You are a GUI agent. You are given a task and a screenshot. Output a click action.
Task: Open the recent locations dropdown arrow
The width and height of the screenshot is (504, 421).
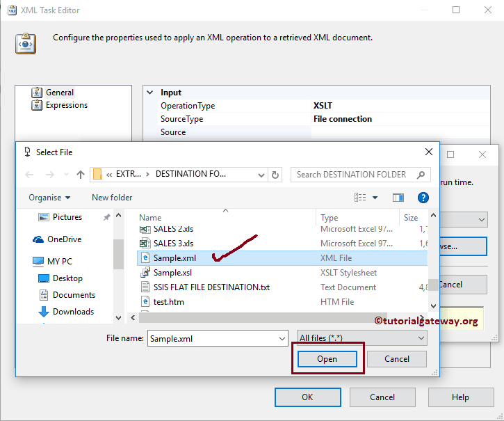pos(66,175)
